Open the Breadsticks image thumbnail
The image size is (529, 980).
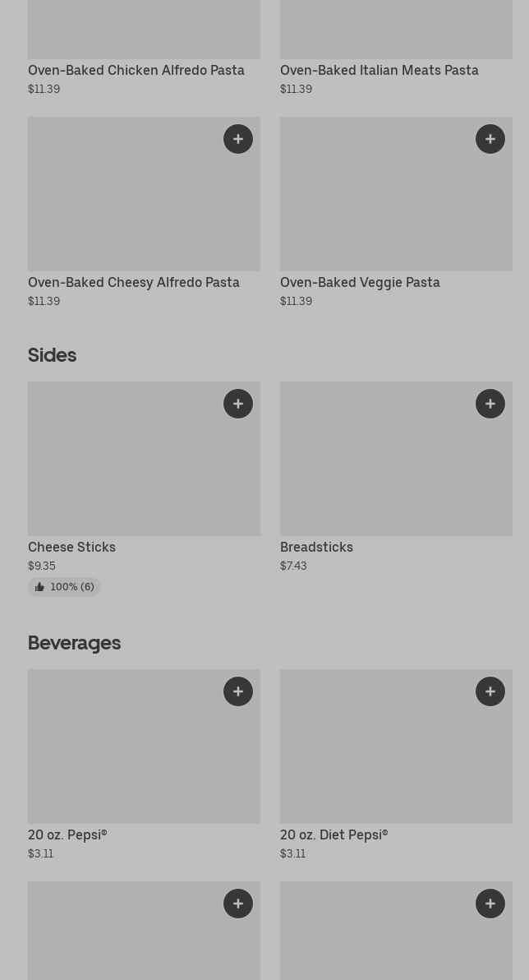(x=397, y=459)
